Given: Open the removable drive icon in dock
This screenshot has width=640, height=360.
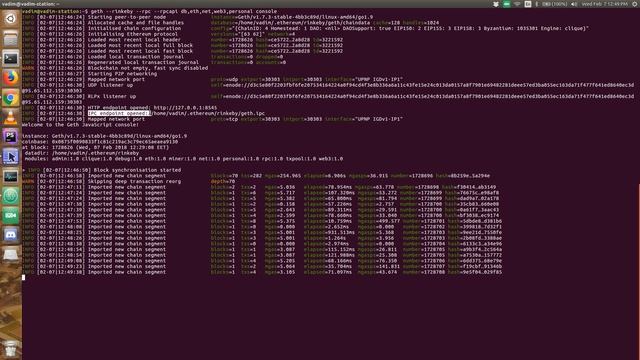Looking at the screenshot, I should pyautogui.click(x=11, y=255).
